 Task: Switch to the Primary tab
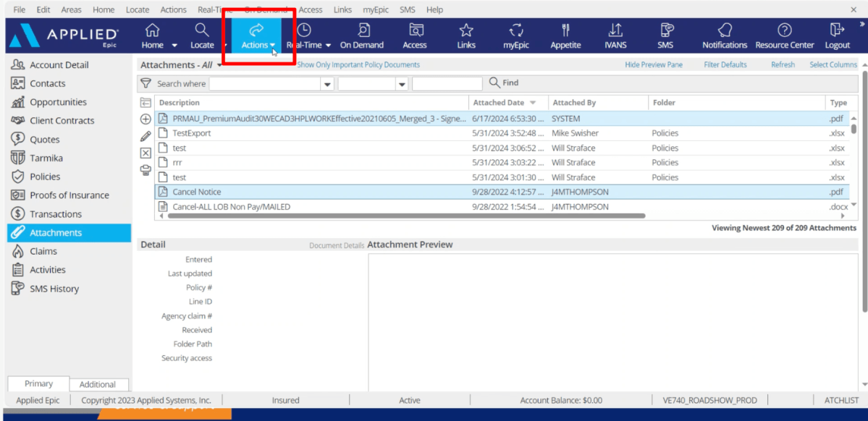click(x=38, y=384)
